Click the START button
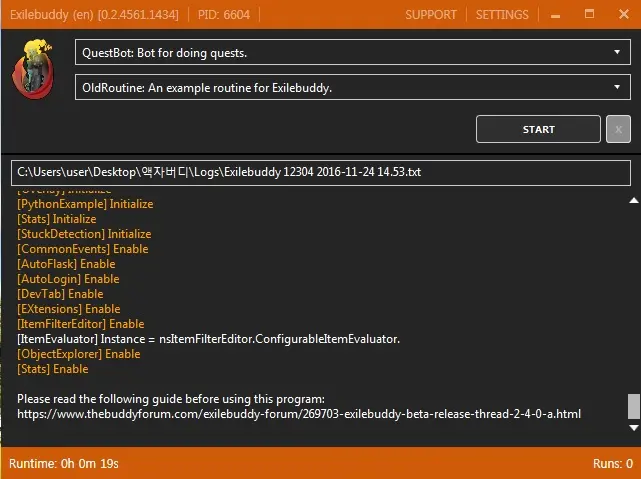The image size is (641, 479). (538, 129)
